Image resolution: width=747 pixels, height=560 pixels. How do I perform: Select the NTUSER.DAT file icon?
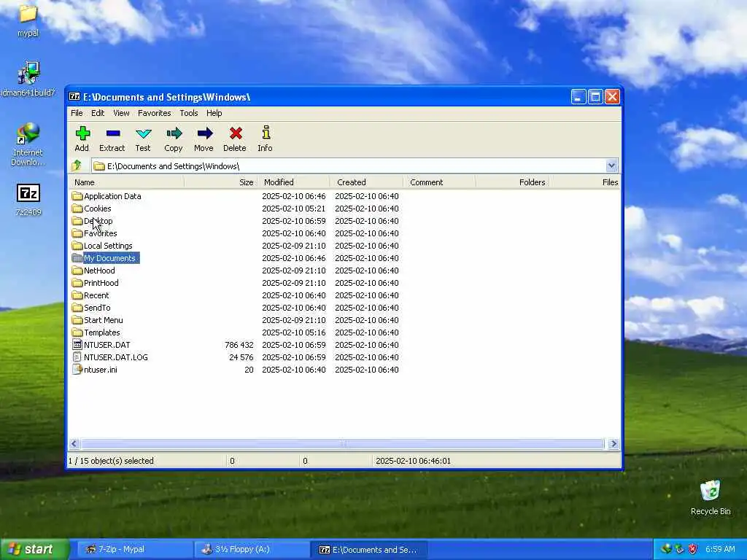point(77,344)
